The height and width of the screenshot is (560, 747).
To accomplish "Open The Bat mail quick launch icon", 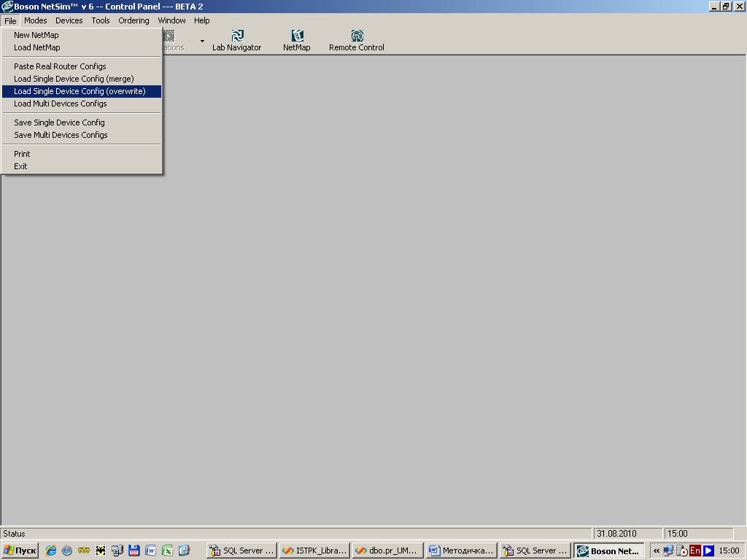I will [101, 551].
